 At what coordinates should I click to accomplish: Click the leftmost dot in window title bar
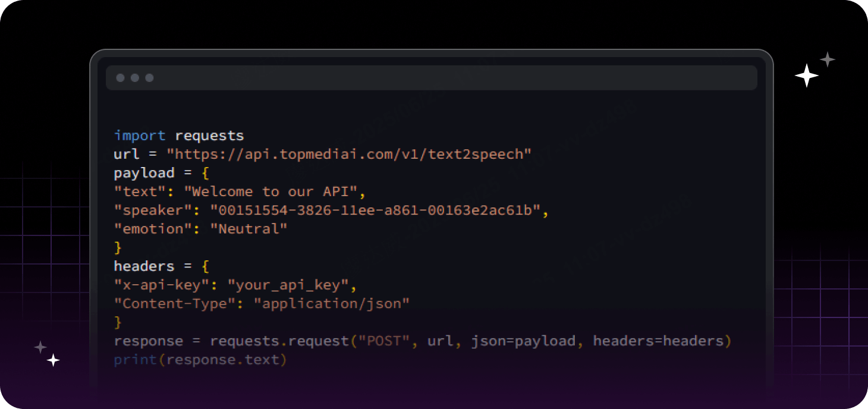tap(120, 78)
